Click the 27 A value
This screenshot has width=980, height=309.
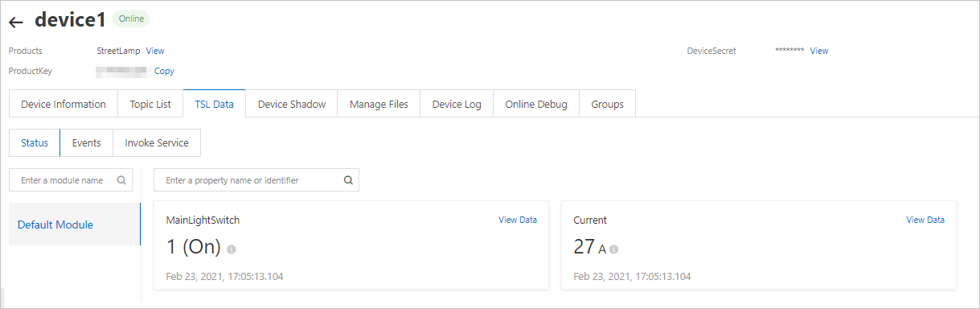coord(589,248)
